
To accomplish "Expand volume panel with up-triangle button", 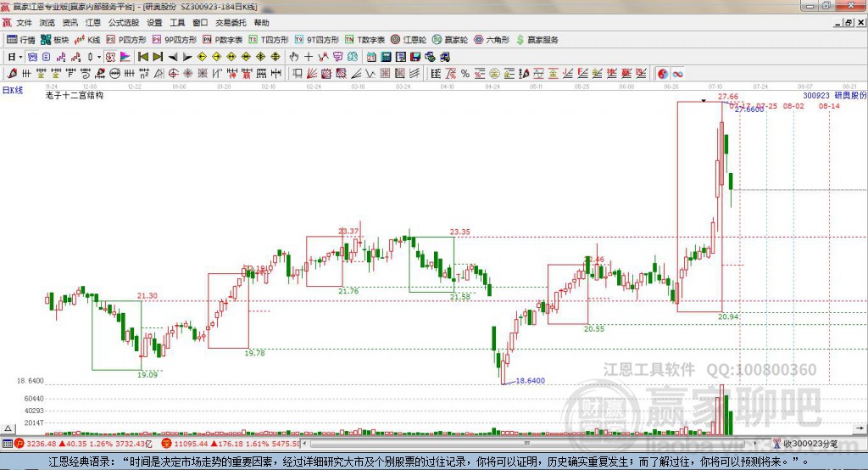I will click(8, 428).
